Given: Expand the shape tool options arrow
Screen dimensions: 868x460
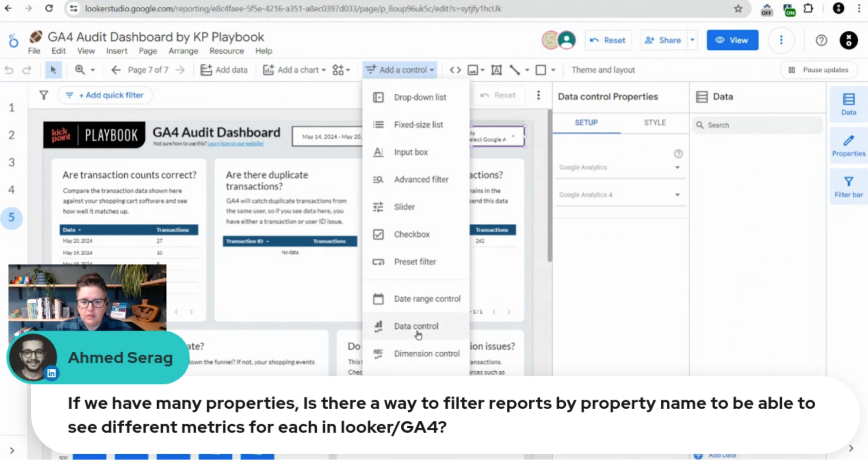Looking at the screenshot, I should (553, 70).
